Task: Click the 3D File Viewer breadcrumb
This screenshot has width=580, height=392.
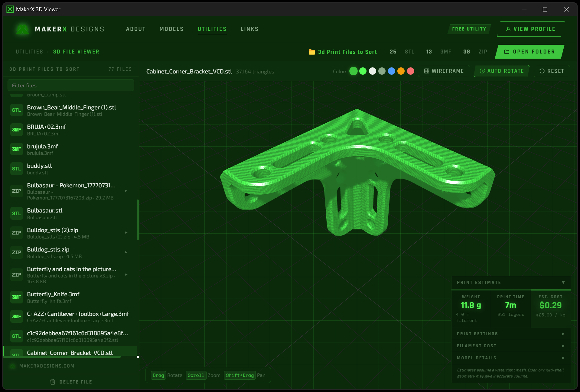Action: click(x=76, y=52)
